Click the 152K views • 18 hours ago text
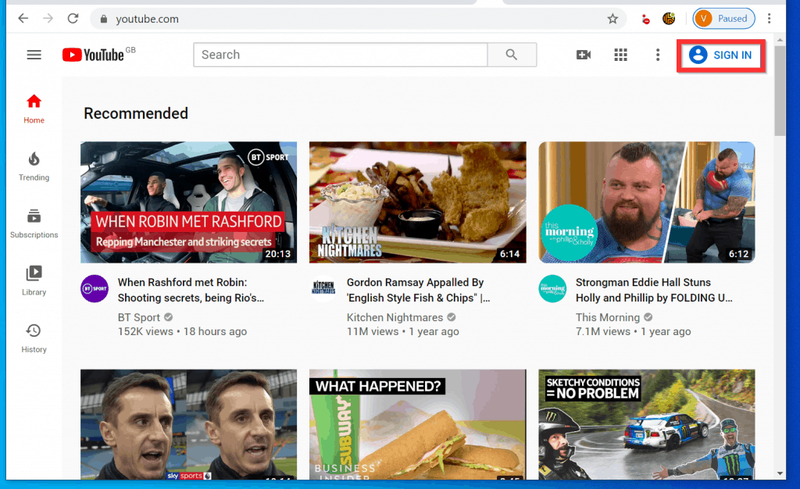Screen dimensions: 800x489 (182, 331)
